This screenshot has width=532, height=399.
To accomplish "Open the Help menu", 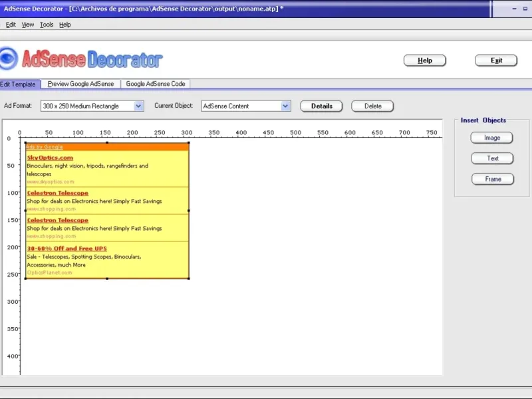I will (x=65, y=25).
